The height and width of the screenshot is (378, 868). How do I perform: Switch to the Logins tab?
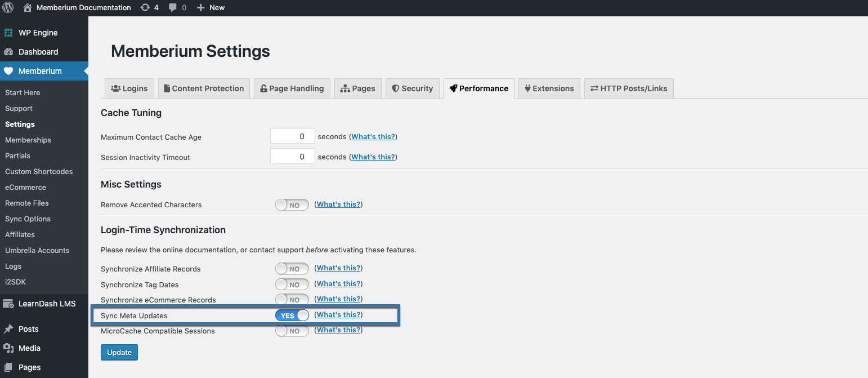click(x=129, y=88)
